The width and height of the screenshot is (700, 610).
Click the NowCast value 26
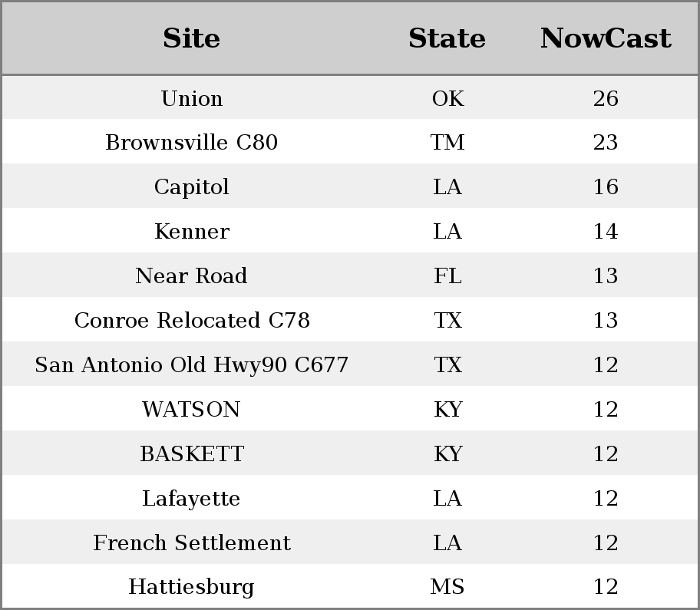click(606, 98)
